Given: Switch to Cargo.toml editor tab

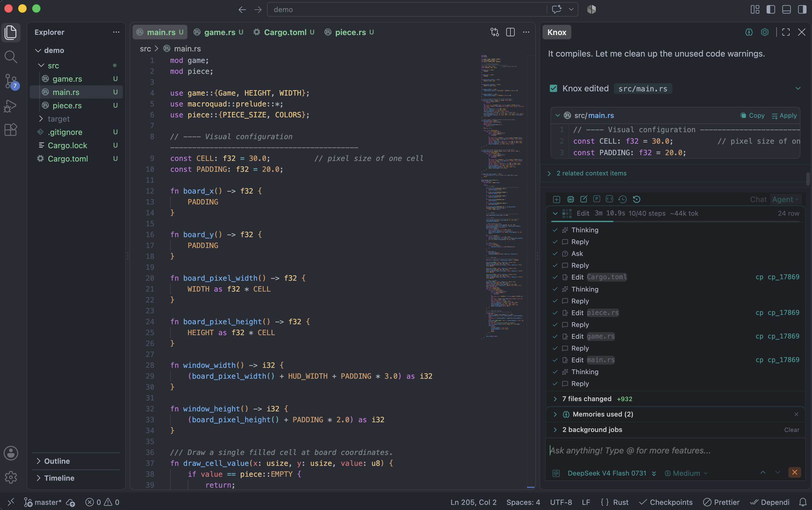Looking at the screenshot, I should point(284,32).
